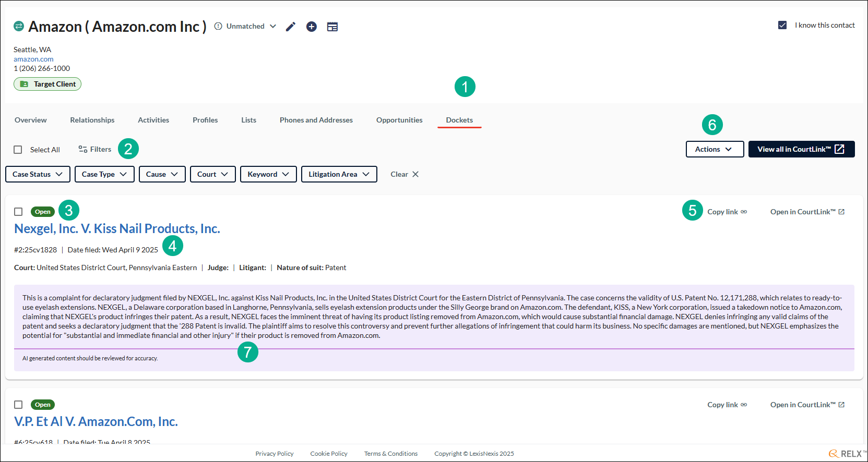The width and height of the screenshot is (868, 462).
Task: Open the Keyword filter dropdown
Action: point(268,174)
